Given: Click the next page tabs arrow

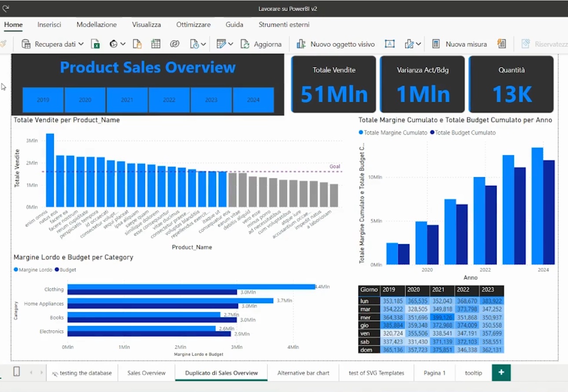Looking at the screenshot, I should 42,373.
